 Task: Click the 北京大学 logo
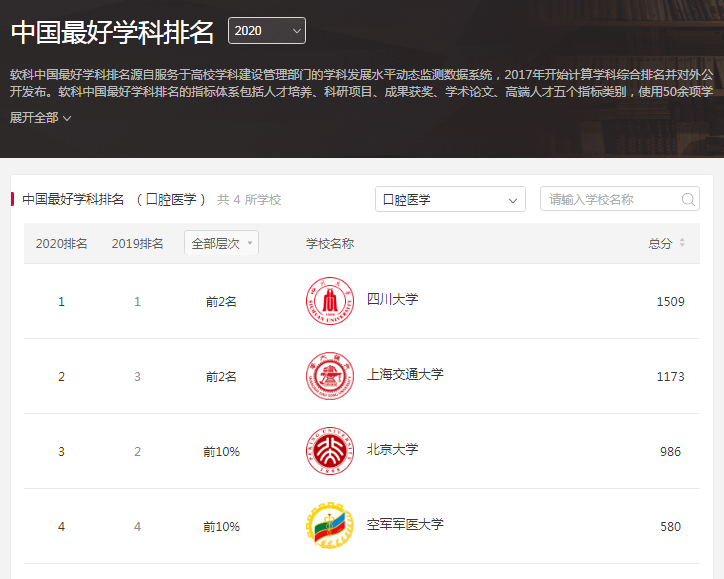[x=330, y=451]
